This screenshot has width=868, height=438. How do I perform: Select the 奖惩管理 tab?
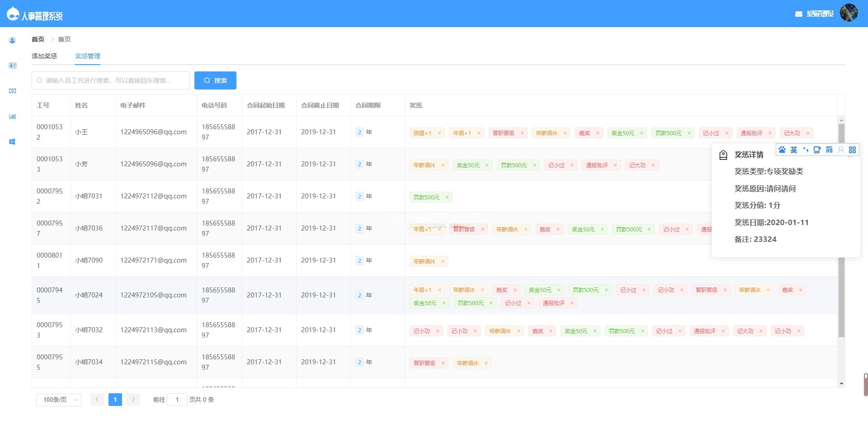pos(88,56)
